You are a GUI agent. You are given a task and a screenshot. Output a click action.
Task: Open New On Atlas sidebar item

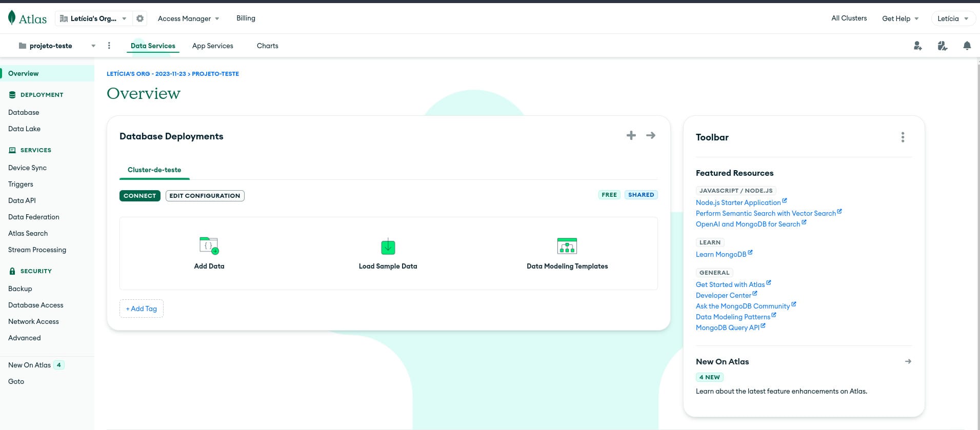point(29,365)
